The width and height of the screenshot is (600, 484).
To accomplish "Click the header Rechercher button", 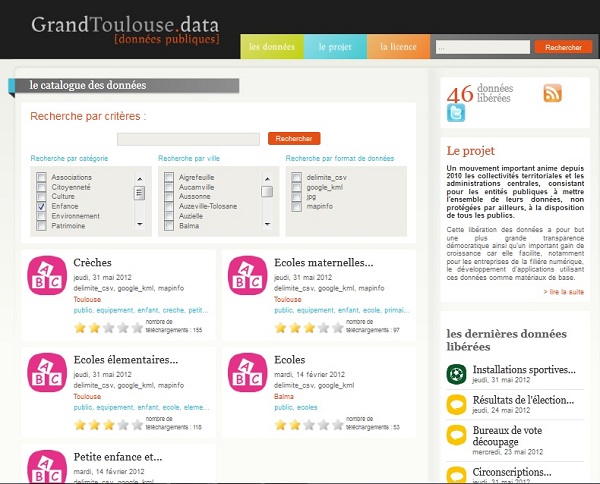I will [563, 47].
